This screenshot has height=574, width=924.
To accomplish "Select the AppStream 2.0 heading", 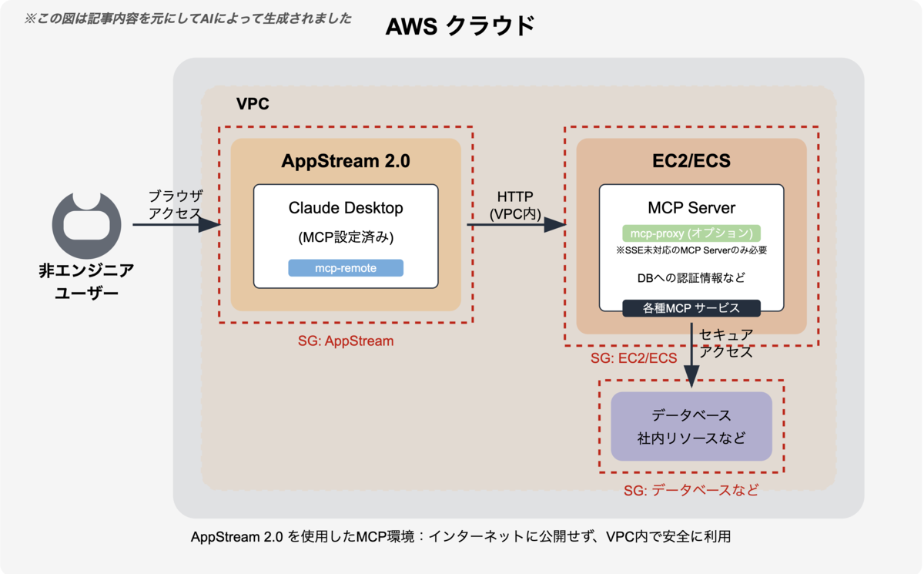I will pyautogui.click(x=346, y=161).
